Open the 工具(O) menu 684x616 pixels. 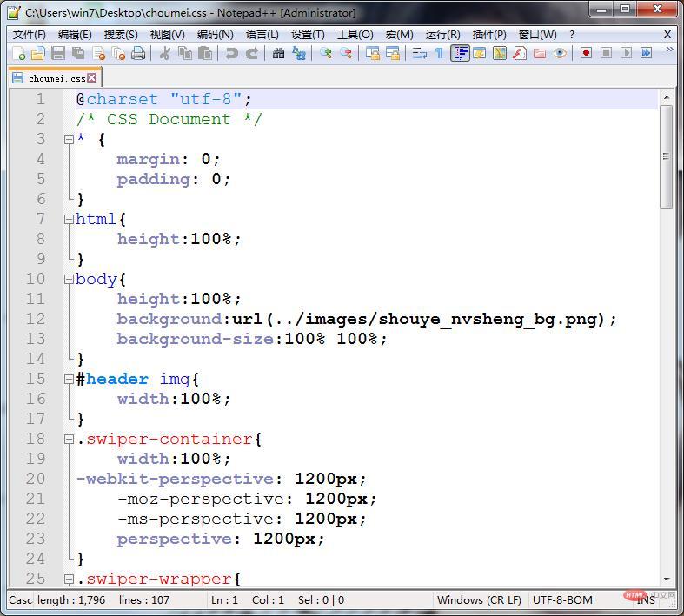[x=355, y=35]
